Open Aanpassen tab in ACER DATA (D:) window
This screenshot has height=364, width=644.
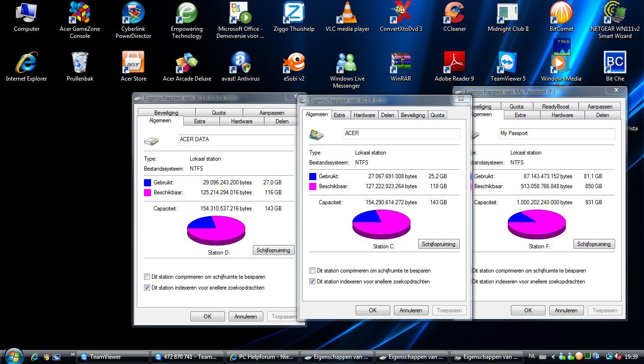[x=272, y=113]
